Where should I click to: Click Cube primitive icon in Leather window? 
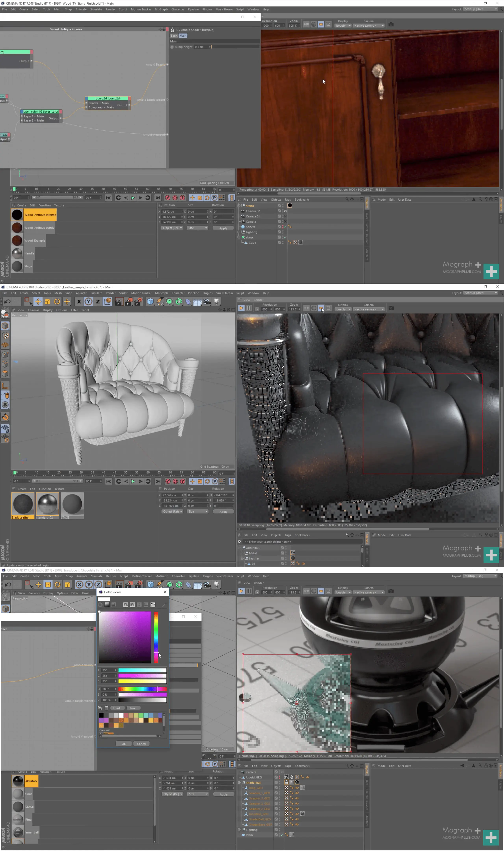pyautogui.click(x=150, y=301)
